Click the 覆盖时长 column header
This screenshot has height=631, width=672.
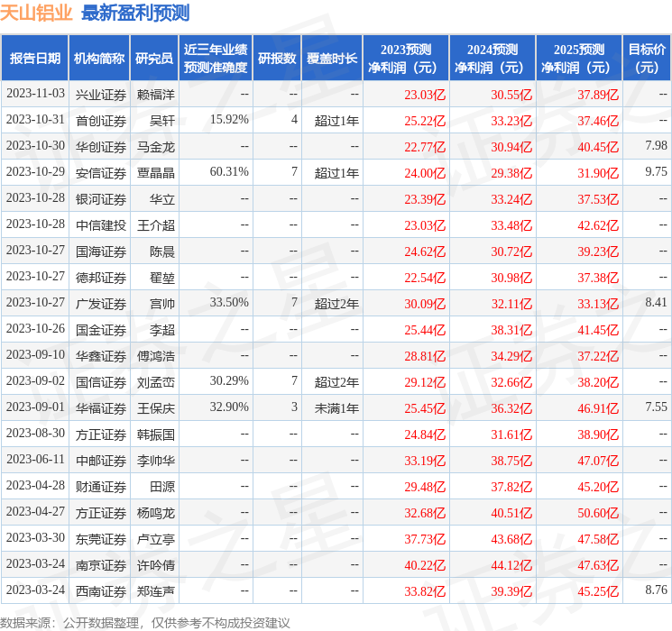[x=332, y=59]
